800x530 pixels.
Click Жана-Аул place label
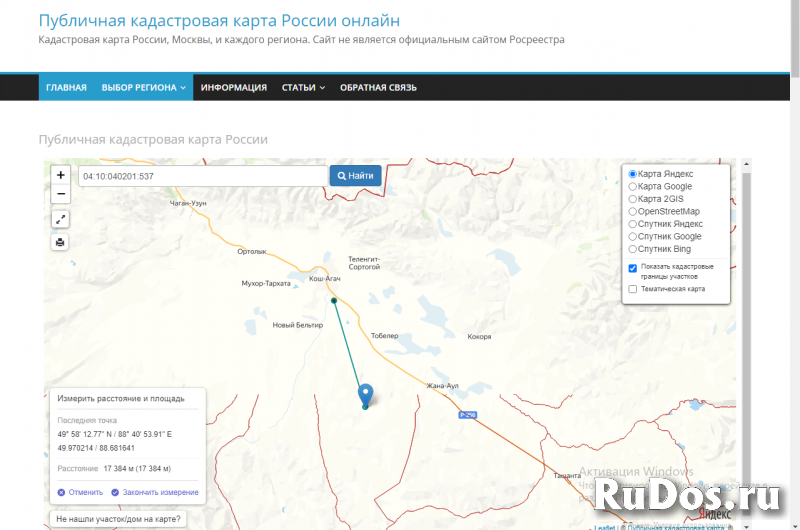(x=442, y=386)
